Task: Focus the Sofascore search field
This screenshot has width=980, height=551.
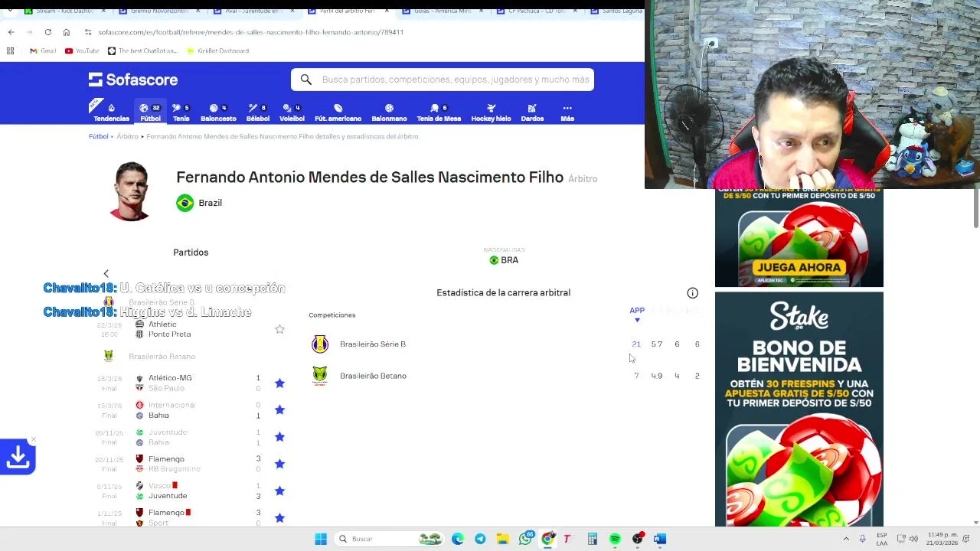Action: tap(443, 80)
